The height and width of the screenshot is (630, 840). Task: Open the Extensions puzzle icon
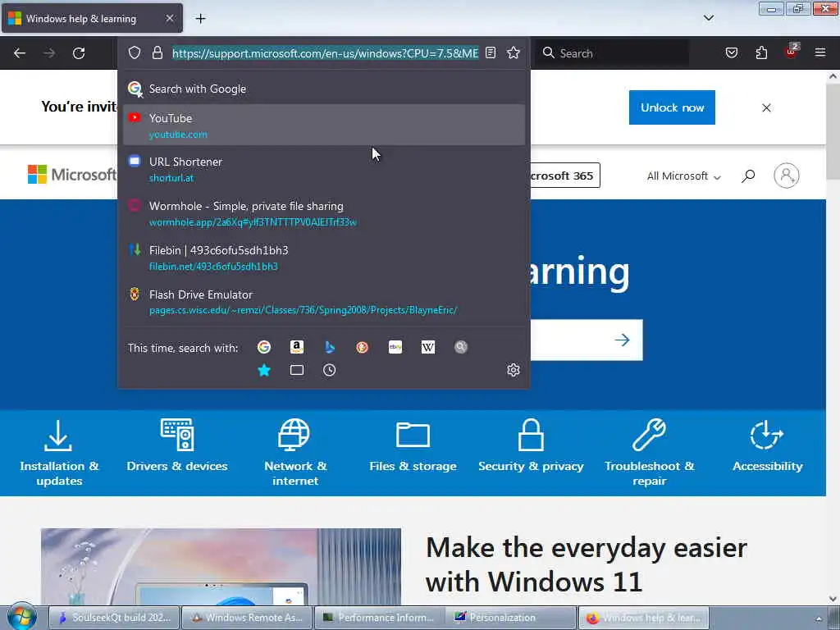click(761, 52)
